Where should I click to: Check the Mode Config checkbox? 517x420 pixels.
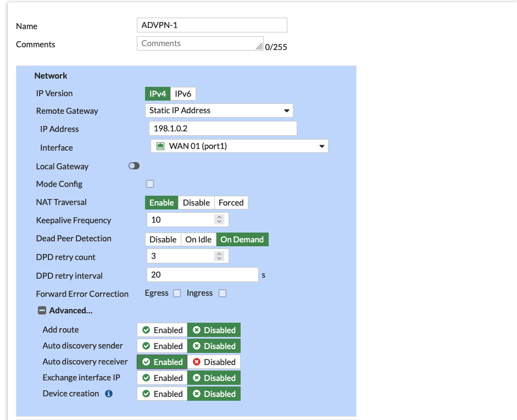pos(150,184)
